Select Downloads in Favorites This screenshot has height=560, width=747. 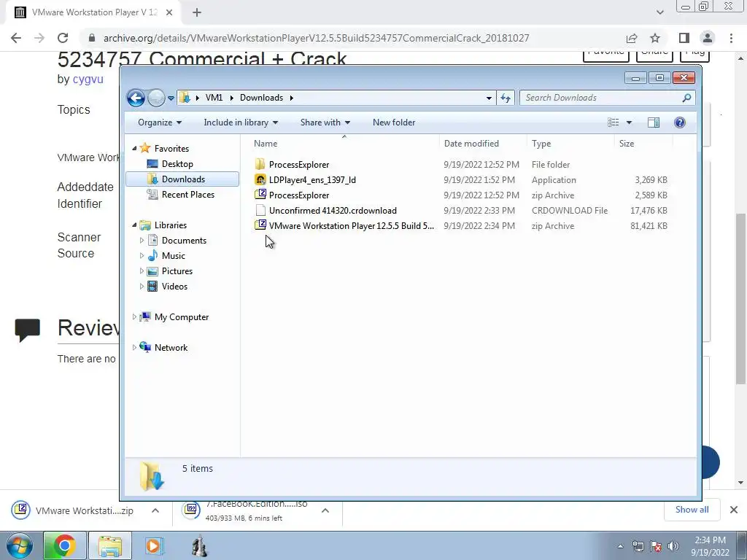point(182,179)
